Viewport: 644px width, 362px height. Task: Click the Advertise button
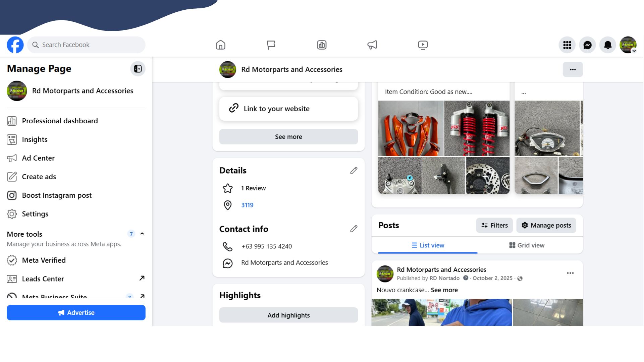pos(76,312)
